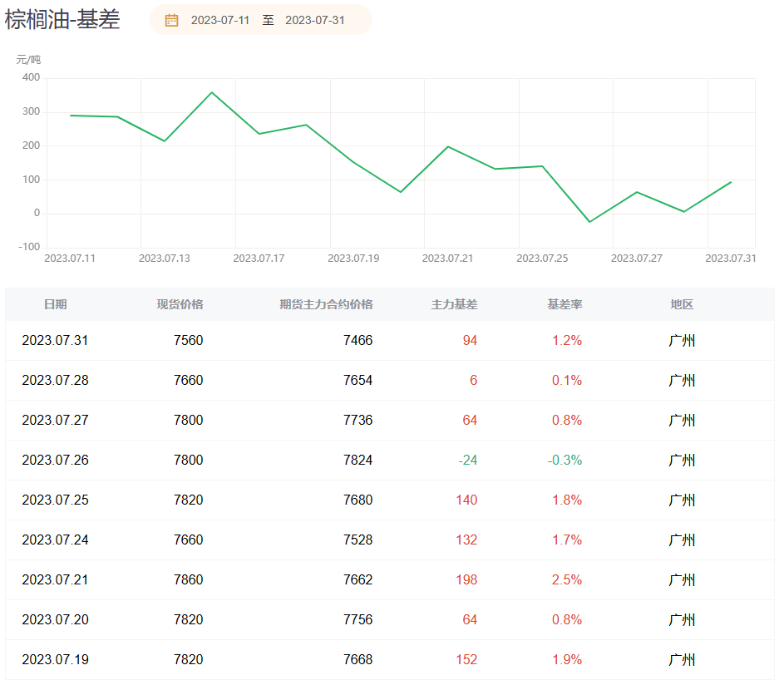Click the 地区 column header
The width and height of the screenshot is (784, 680).
pyautogui.click(x=682, y=304)
